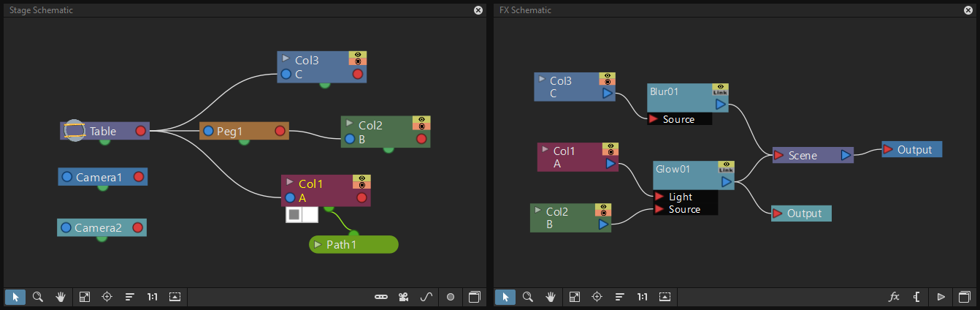Open the new fx button

coord(894,297)
